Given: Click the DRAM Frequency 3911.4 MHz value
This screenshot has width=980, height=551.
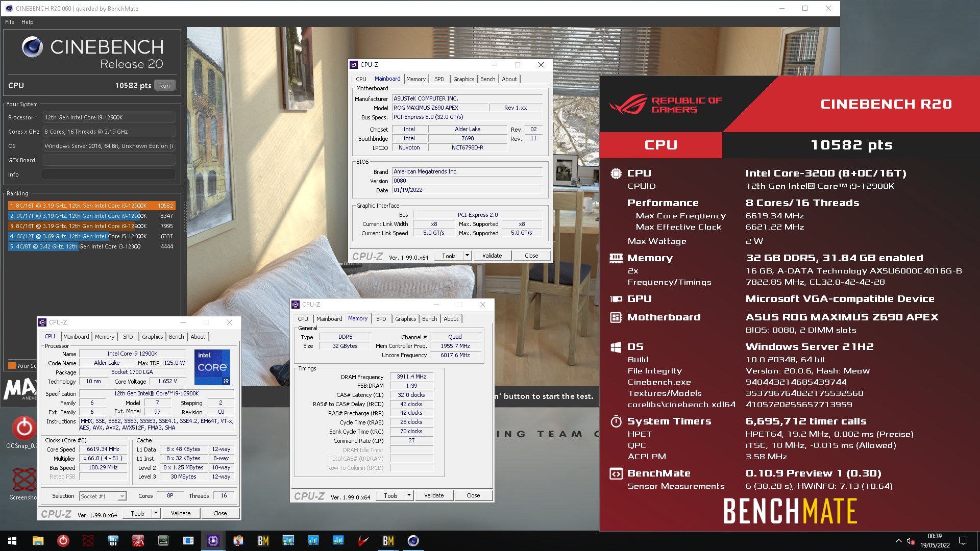Looking at the screenshot, I should [x=411, y=377].
